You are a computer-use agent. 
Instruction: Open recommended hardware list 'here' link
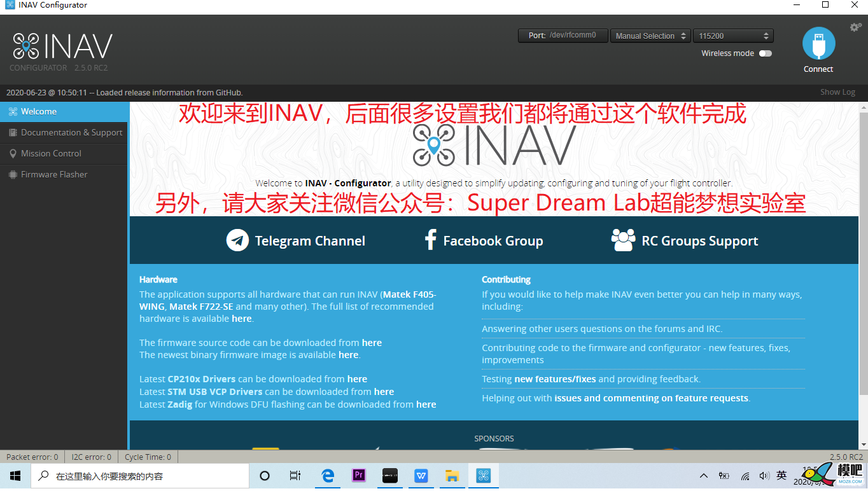[x=241, y=319]
